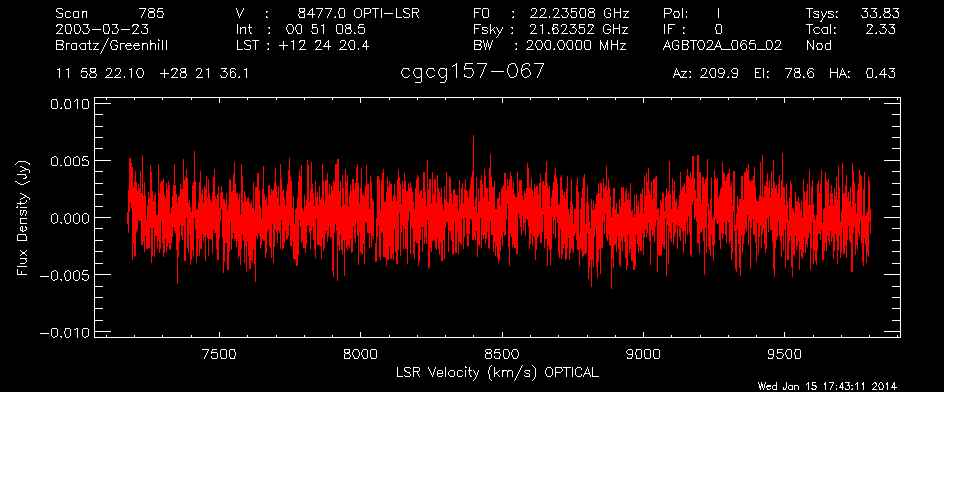The width and height of the screenshot is (962, 490).
Task: Select the Az 209.9 readout
Action: click(705, 74)
